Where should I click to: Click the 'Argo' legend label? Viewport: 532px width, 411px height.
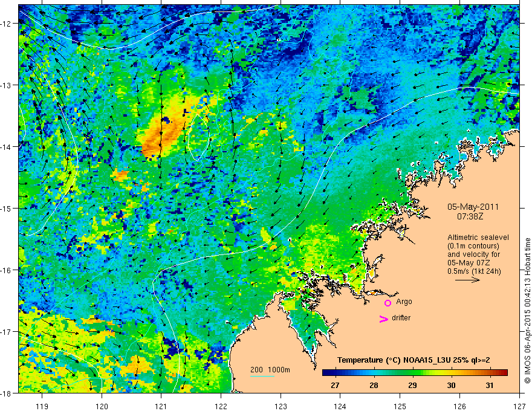(404, 302)
